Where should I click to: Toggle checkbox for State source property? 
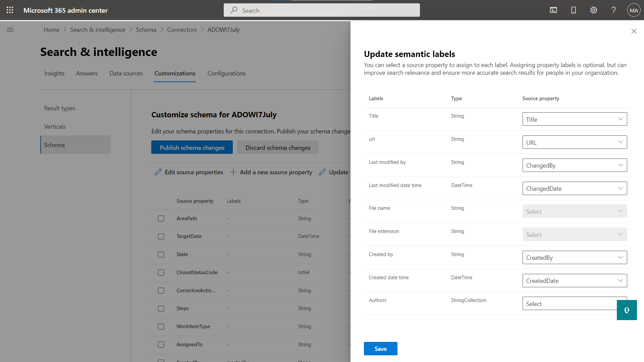(x=161, y=254)
